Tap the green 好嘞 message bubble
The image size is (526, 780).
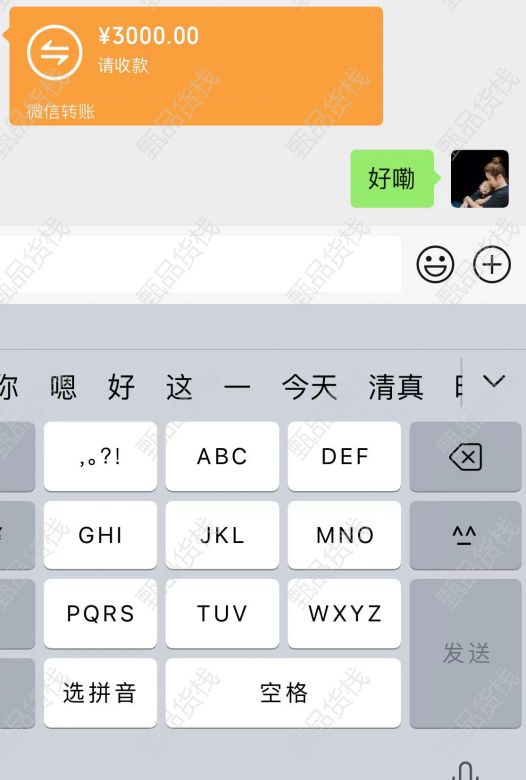(392, 179)
